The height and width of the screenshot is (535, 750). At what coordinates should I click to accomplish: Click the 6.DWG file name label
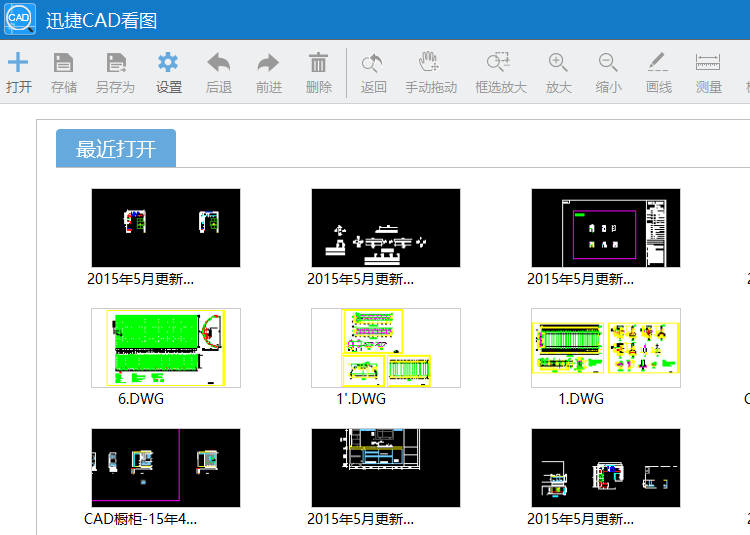click(141, 399)
